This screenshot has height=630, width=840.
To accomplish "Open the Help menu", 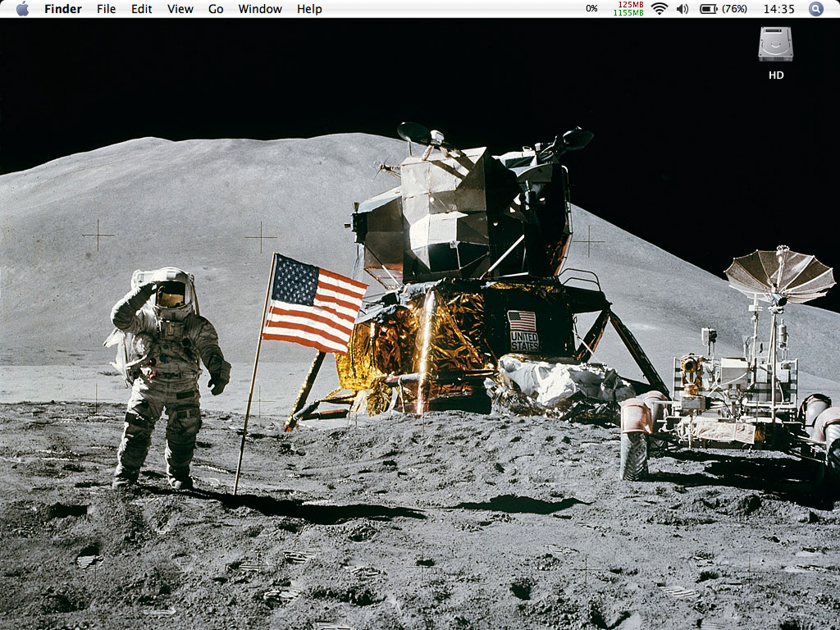I will click(309, 8).
